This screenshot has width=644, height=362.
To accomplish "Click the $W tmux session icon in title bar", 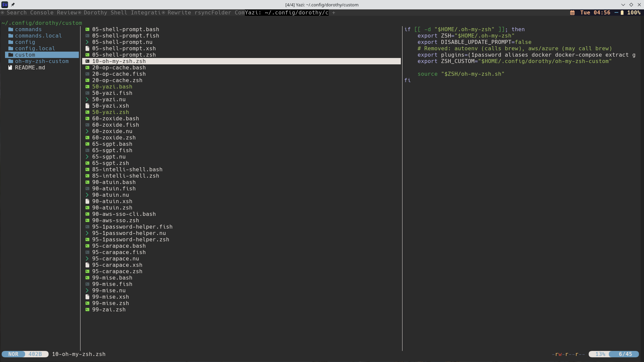I will [5, 5].
